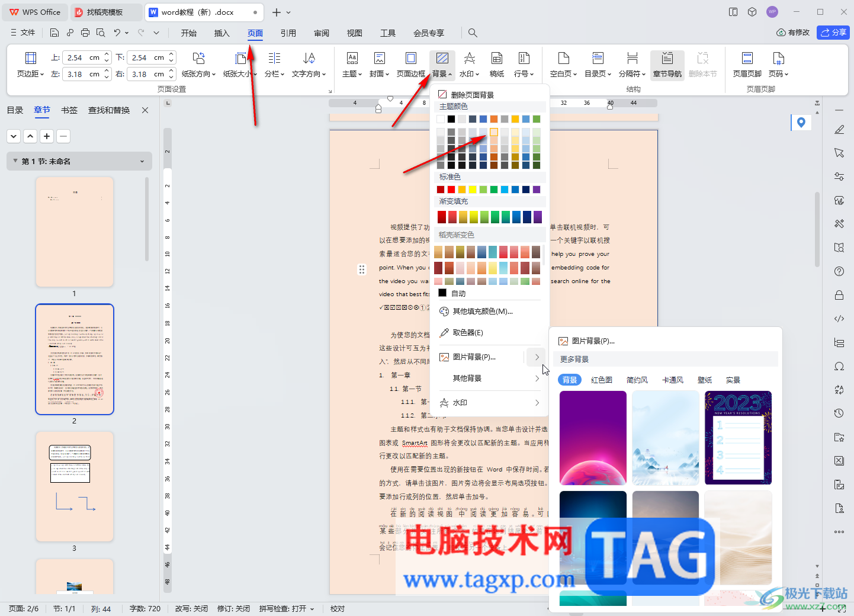The height and width of the screenshot is (616, 854).
Task: Click the add section plus button
Action: click(x=47, y=136)
